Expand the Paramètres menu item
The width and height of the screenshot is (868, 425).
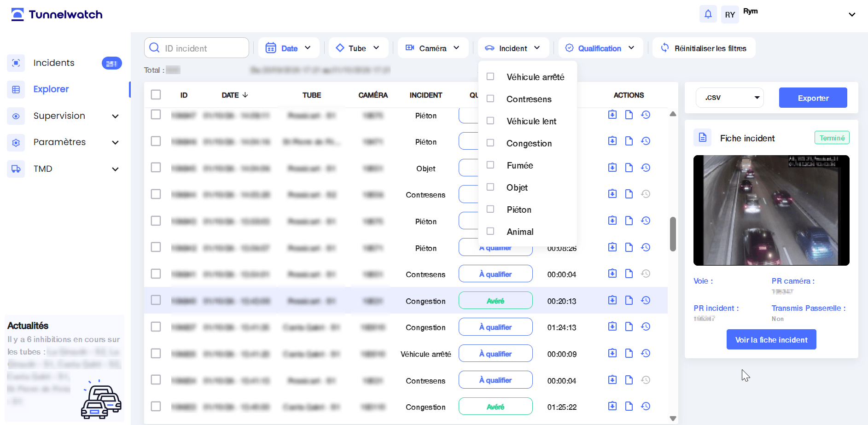click(x=116, y=142)
